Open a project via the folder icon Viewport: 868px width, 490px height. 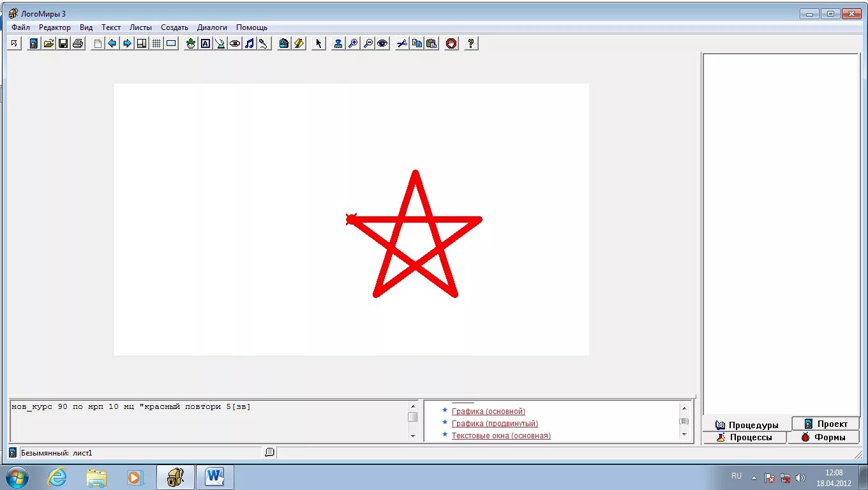coord(49,43)
